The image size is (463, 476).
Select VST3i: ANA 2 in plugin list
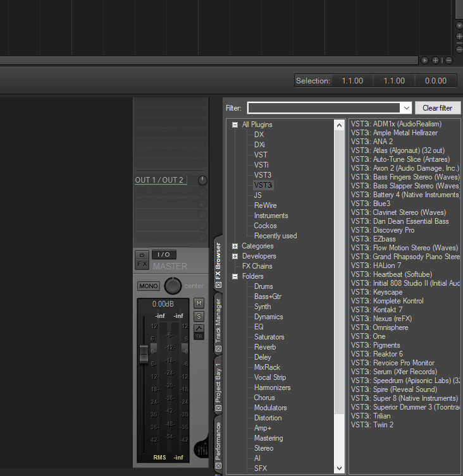point(372,142)
